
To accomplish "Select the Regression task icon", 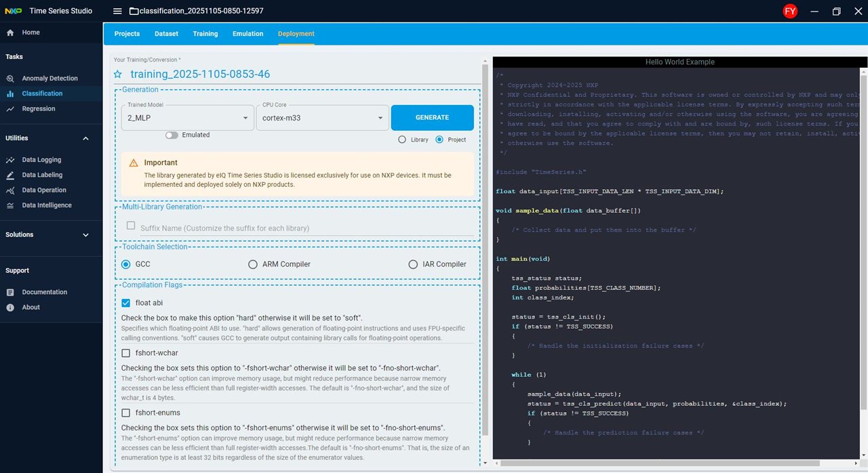I will pos(10,109).
